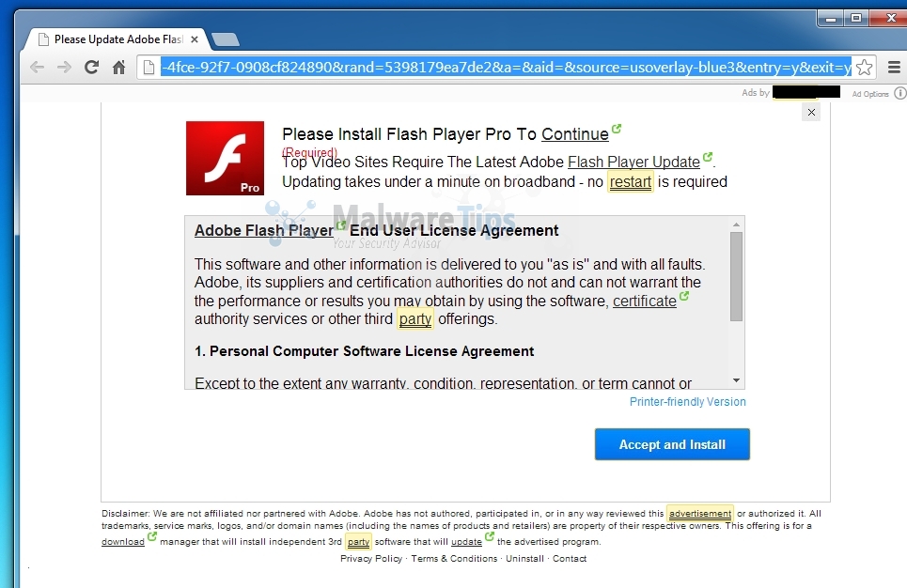This screenshot has width=907, height=588.
Task: Click the Ad Options text link
Action: point(870,94)
